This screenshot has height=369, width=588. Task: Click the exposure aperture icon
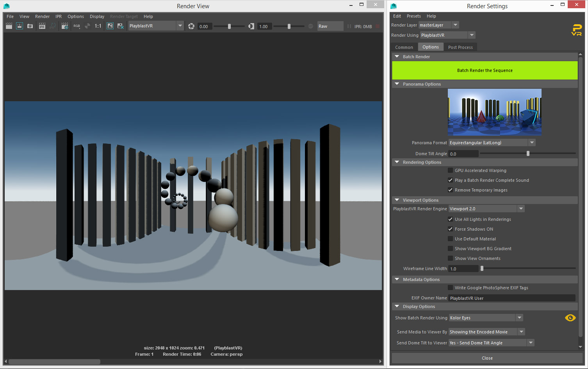[x=191, y=26]
